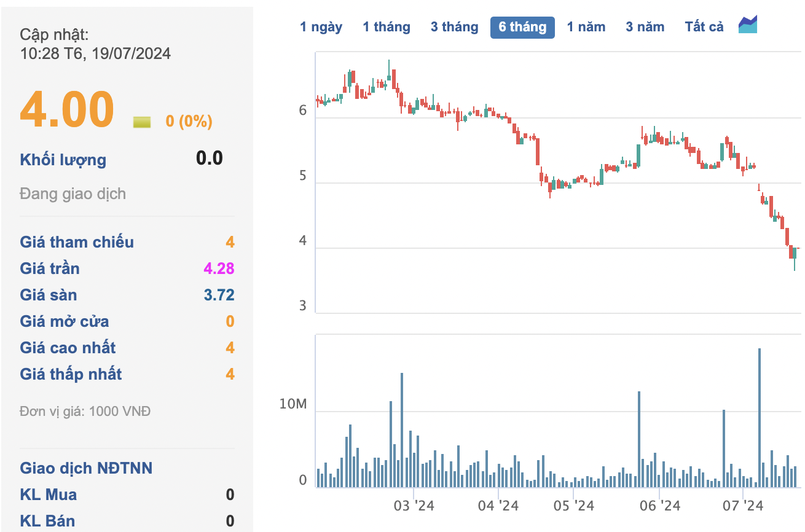
Task: Click the Giao dịch NĐTNN heading
Action: tap(86, 468)
